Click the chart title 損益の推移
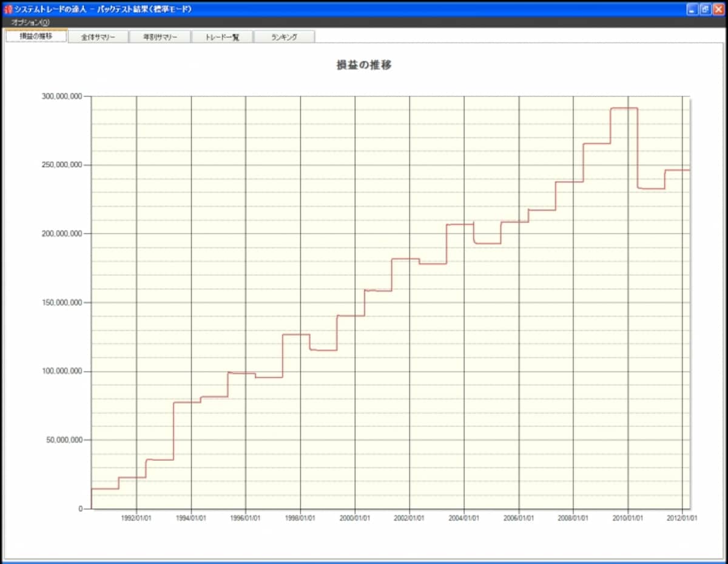728x564 pixels. pyautogui.click(x=364, y=65)
